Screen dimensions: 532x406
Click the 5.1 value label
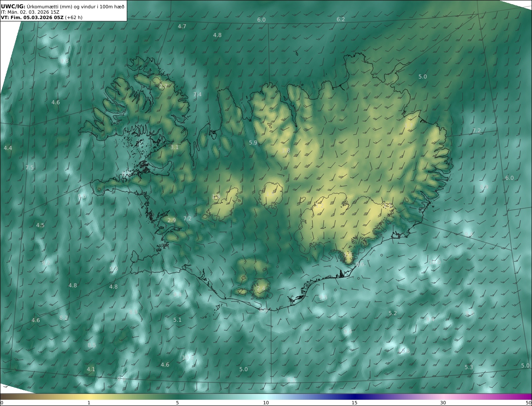click(177, 320)
